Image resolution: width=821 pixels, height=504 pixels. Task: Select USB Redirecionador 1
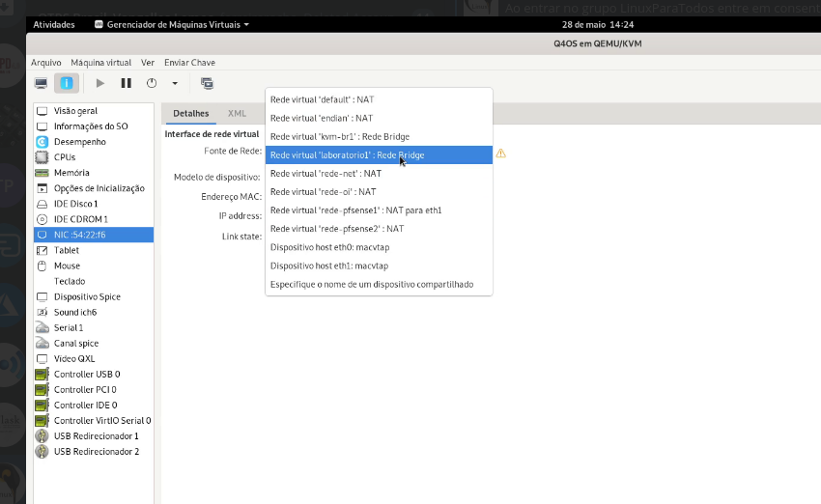(94, 436)
